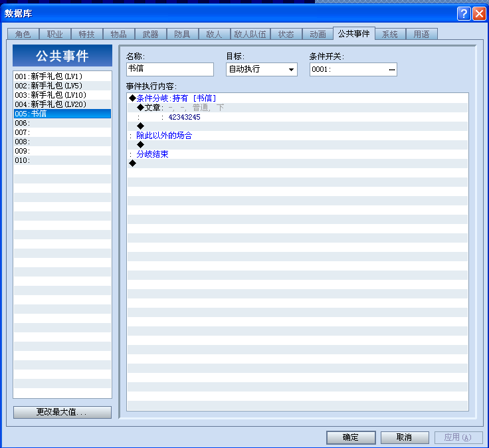Open the help question mark button
The image size is (489, 448).
pos(464,14)
